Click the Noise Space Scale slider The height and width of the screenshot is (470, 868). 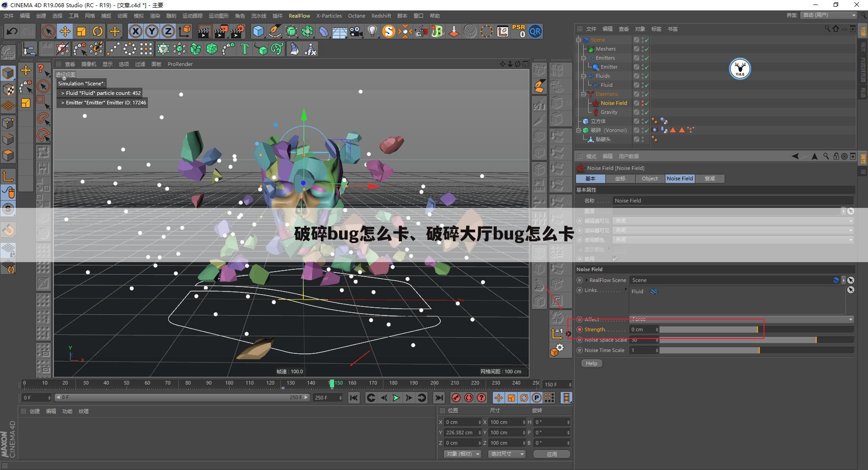pyautogui.click(x=756, y=340)
